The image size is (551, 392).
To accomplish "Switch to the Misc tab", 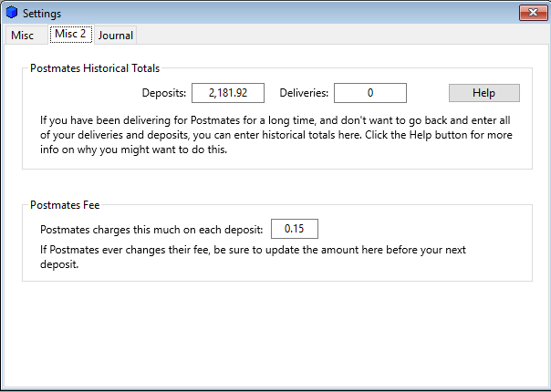I will 25,36.
